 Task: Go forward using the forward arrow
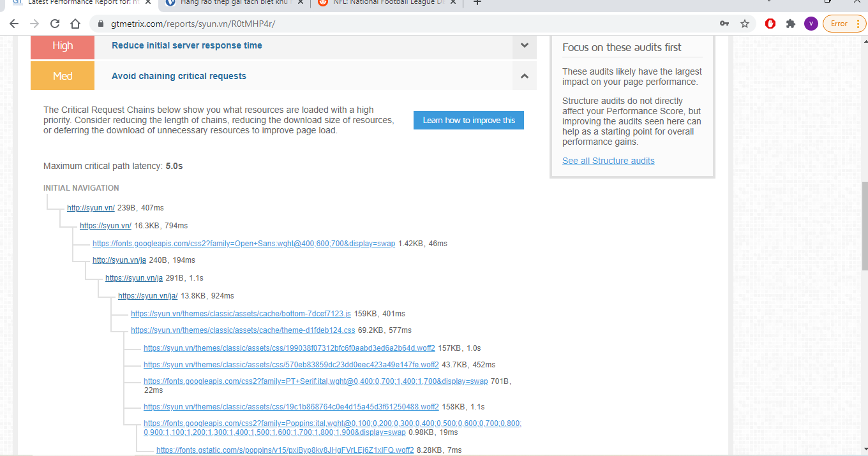coord(34,24)
